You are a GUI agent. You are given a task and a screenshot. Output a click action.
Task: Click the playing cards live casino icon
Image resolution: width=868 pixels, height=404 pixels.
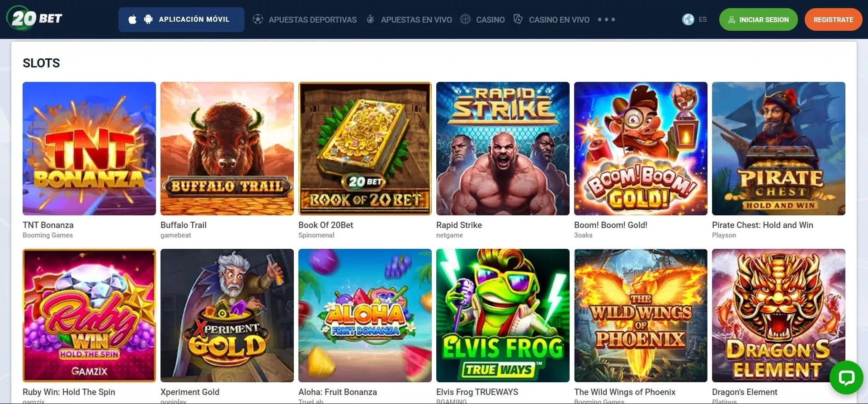tap(518, 19)
